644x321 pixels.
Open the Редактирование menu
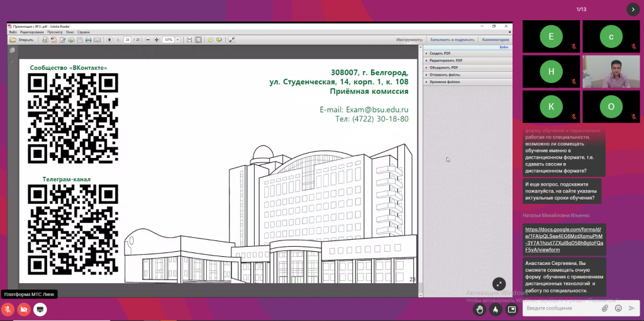point(32,32)
